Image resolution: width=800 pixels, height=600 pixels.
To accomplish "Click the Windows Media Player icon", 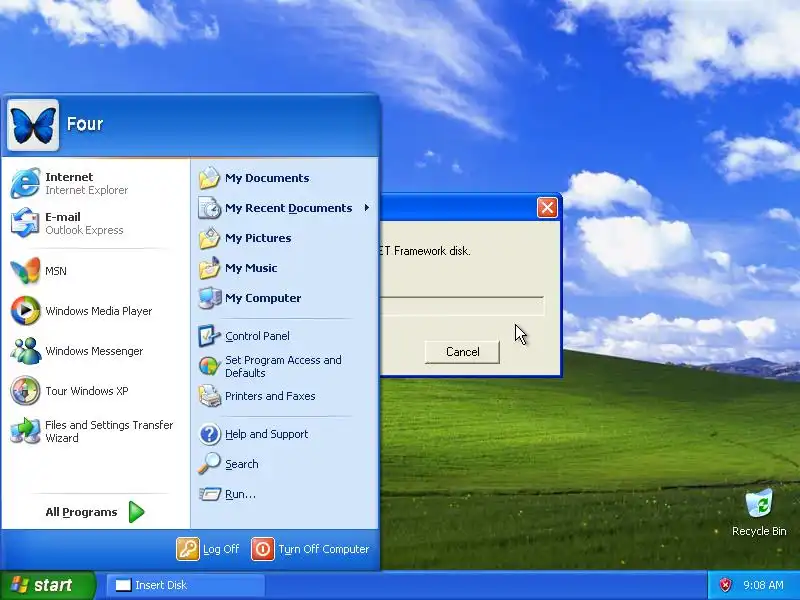I will (x=25, y=310).
